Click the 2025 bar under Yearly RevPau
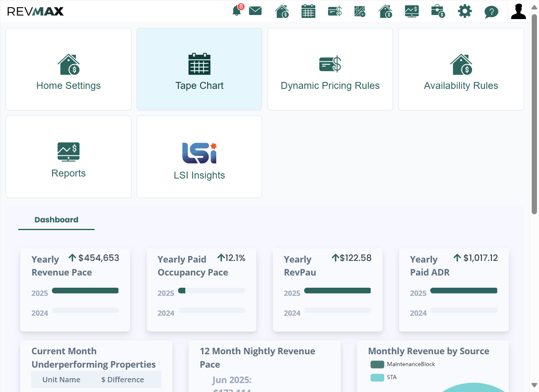This screenshot has width=539, height=392. coord(337,291)
